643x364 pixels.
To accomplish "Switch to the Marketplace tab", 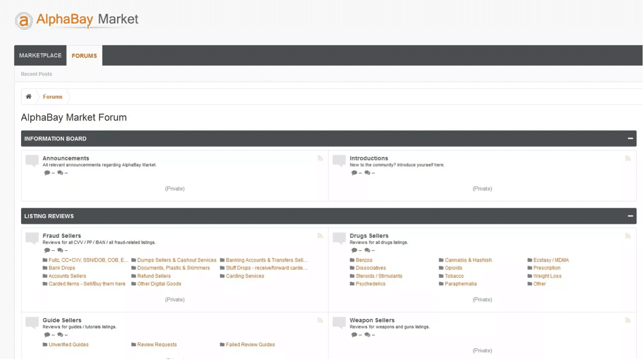I will pyautogui.click(x=40, y=56).
